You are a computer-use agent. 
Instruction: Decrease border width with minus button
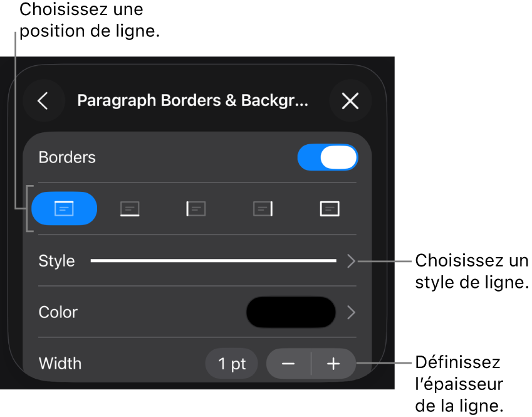(x=288, y=364)
